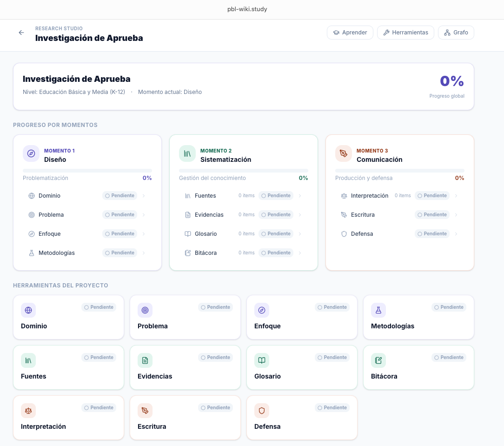
Task: Expand the Defensa row chevron in Momento 3
Action: pyautogui.click(x=456, y=234)
